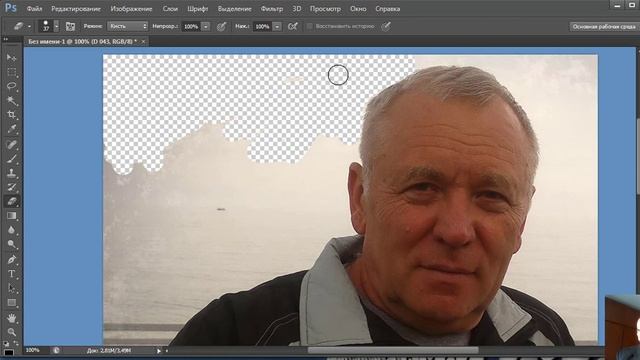Click the Photoshop Ps logo
Screen dimensions: 640x360
click(x=11, y=8)
